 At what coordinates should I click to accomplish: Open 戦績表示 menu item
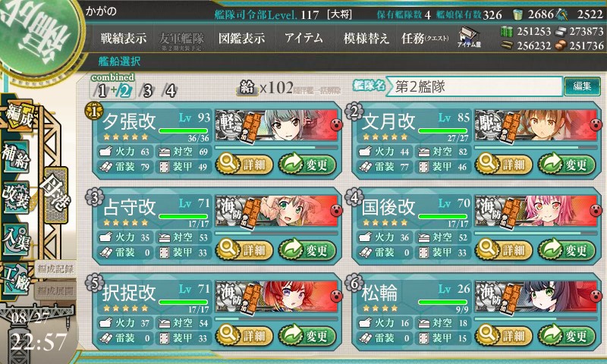pos(124,38)
